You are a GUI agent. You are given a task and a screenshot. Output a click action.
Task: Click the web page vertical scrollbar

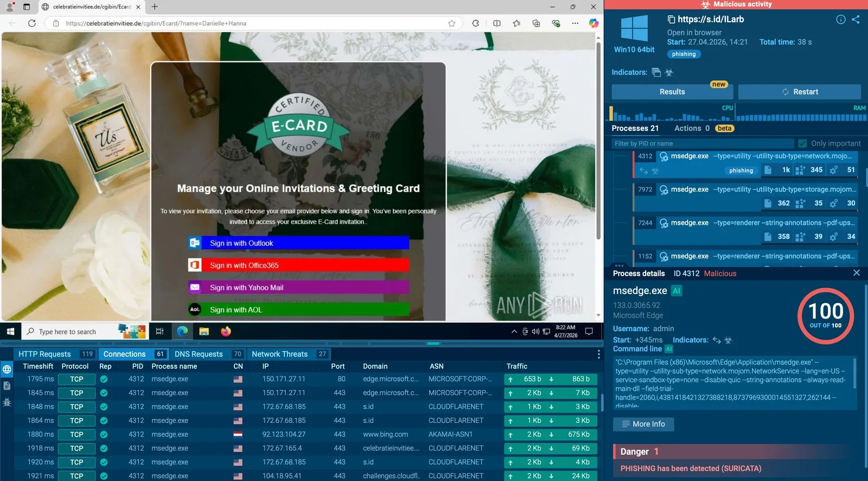(x=598, y=141)
